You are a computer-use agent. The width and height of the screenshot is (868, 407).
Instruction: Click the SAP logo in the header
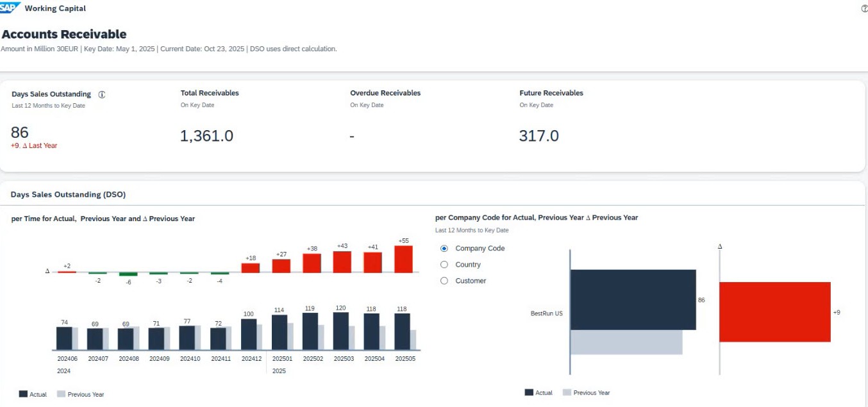(9, 8)
